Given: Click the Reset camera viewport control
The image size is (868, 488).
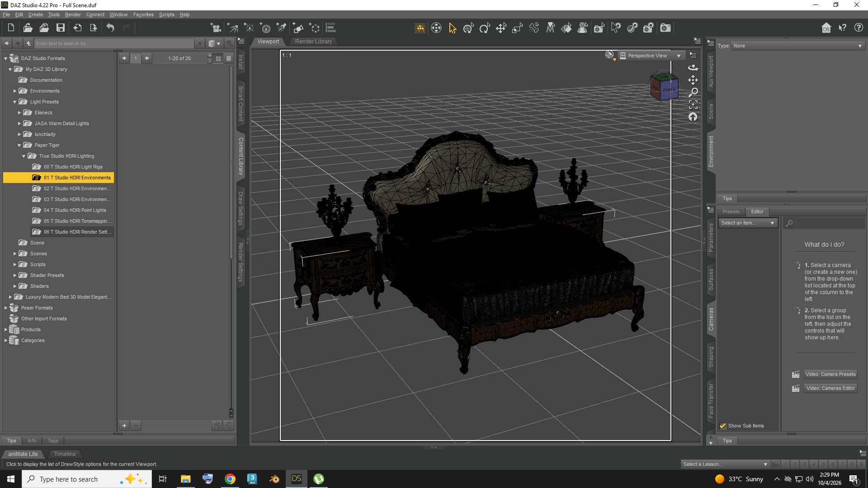Looking at the screenshot, I should 693,117.
